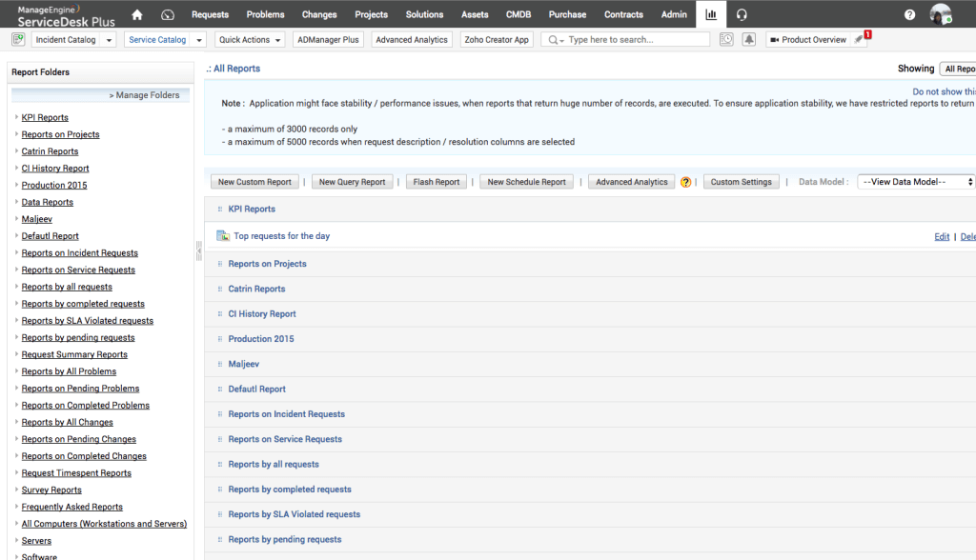The height and width of the screenshot is (560, 976).
Task: Open the help question mark icon
Action: [x=909, y=14]
